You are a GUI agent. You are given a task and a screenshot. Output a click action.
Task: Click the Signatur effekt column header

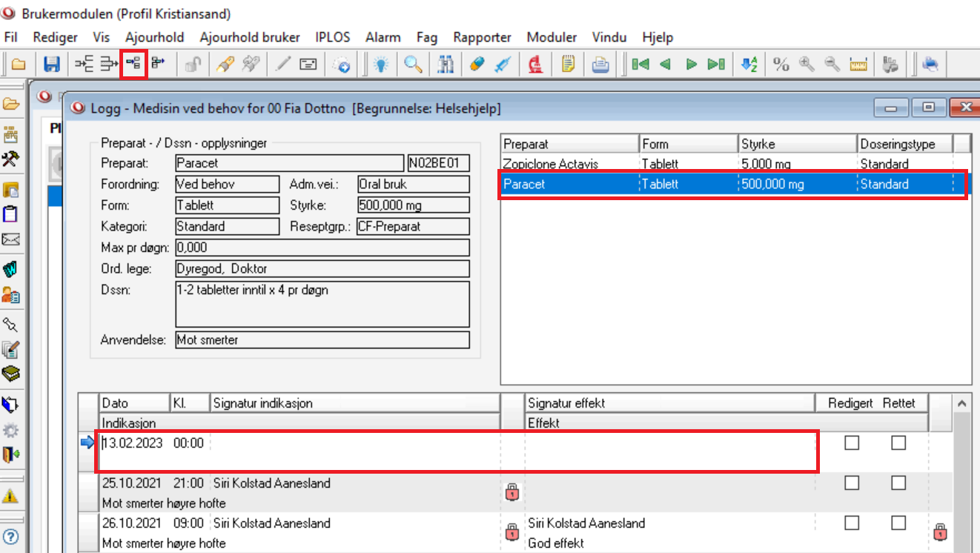669,403
